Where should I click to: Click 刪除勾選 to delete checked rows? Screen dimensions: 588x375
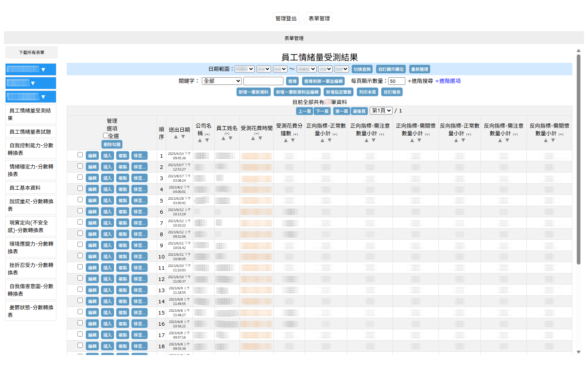(112, 144)
